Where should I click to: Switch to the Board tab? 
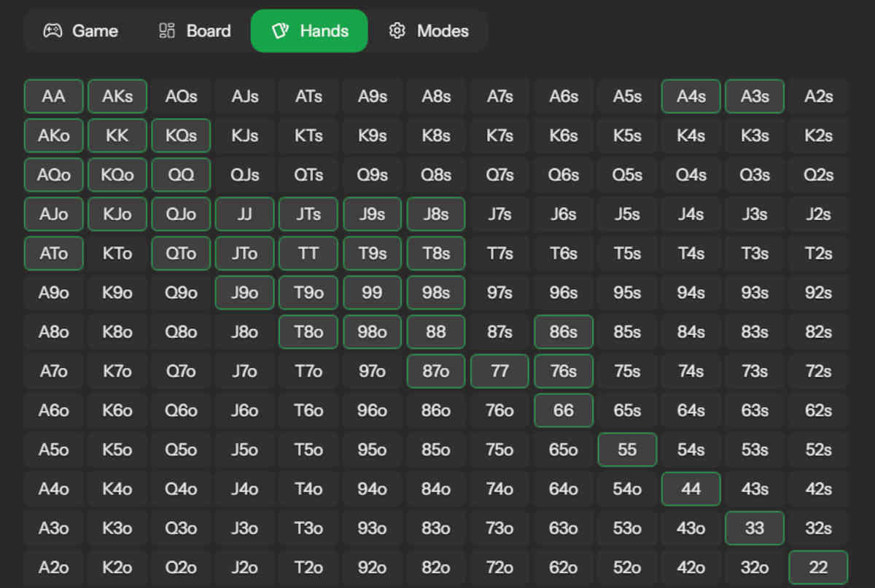193,31
